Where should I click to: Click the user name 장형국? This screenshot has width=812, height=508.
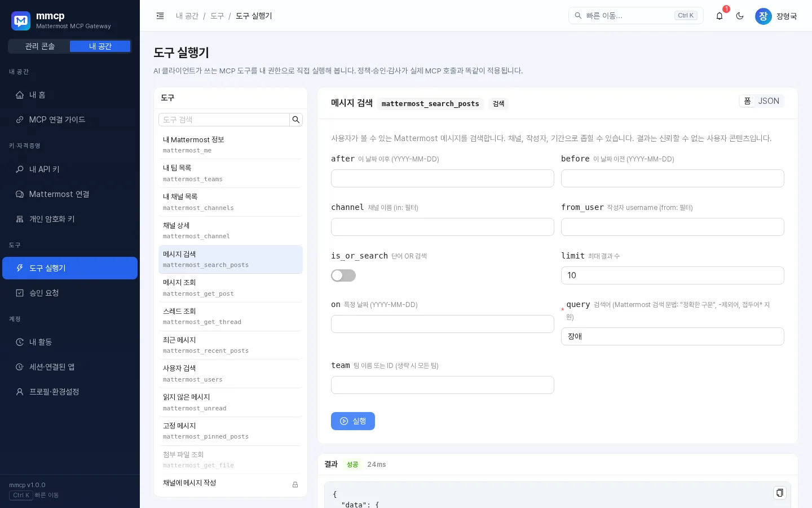(x=787, y=16)
